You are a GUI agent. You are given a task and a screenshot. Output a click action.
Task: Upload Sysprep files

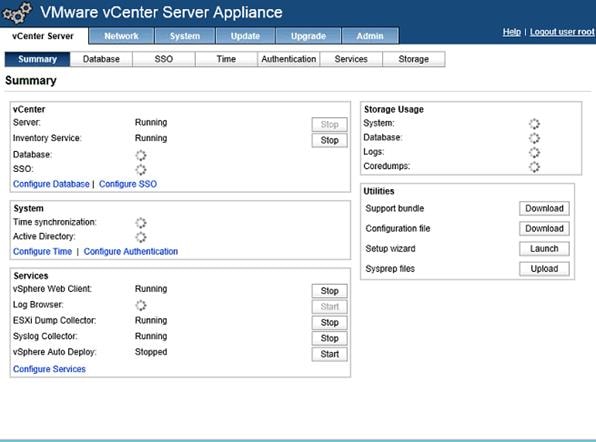(x=544, y=269)
